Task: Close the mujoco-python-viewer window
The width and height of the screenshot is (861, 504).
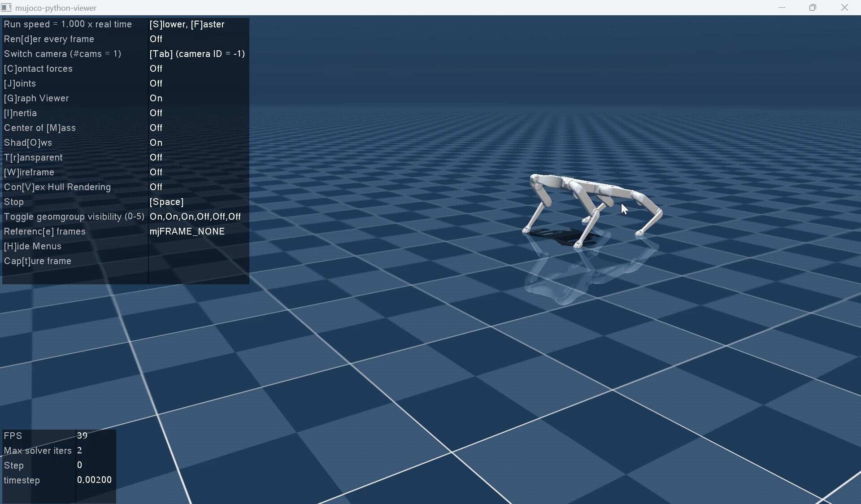Action: click(844, 8)
